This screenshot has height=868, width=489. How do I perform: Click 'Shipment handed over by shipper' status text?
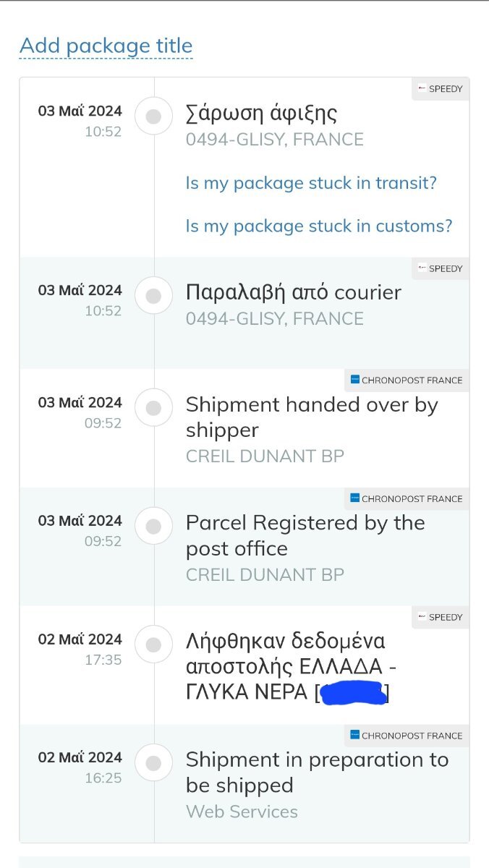tap(312, 417)
